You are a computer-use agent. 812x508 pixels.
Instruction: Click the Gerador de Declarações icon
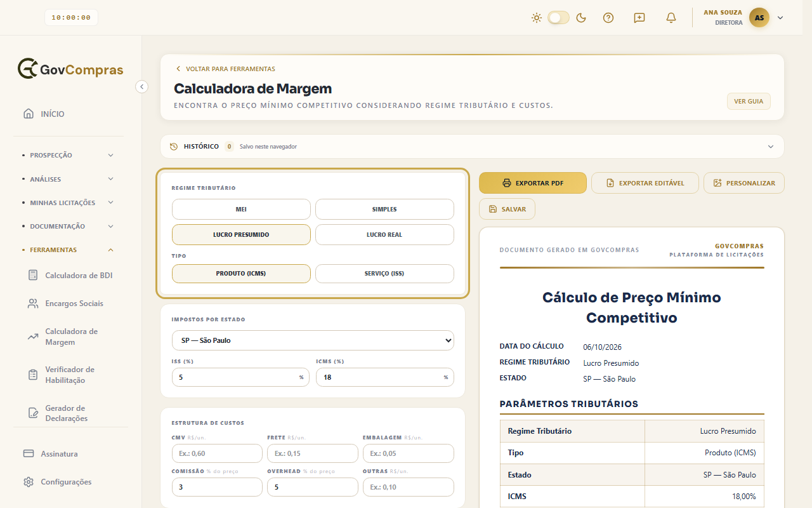(33, 413)
